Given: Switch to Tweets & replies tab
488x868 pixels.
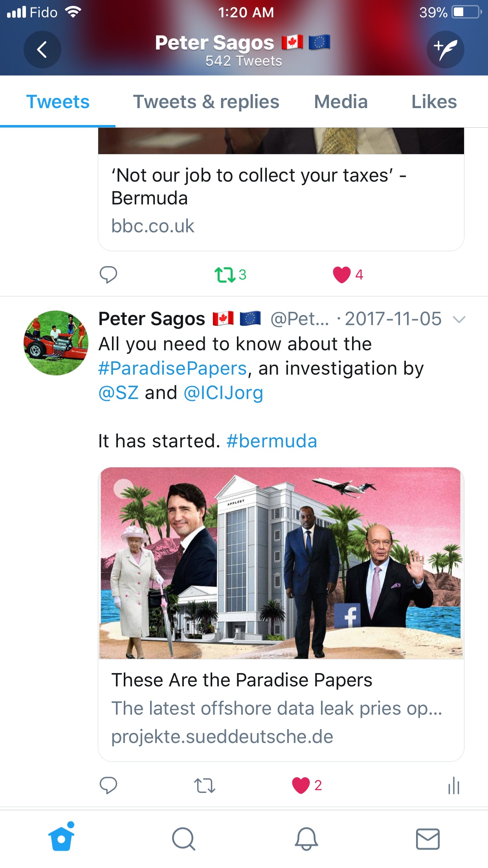Looking at the screenshot, I should [x=206, y=102].
